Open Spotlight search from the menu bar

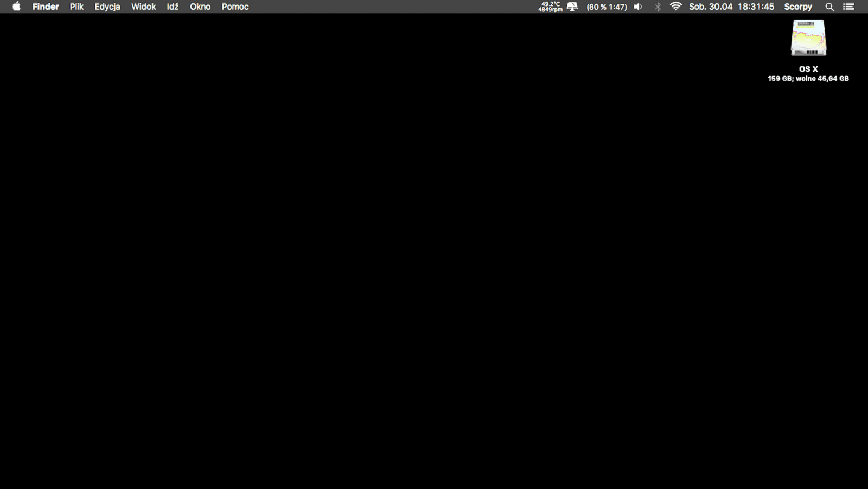tap(829, 7)
